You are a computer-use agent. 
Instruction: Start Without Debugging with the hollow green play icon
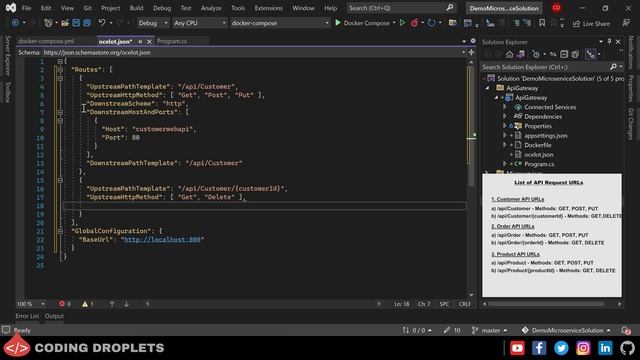point(402,23)
